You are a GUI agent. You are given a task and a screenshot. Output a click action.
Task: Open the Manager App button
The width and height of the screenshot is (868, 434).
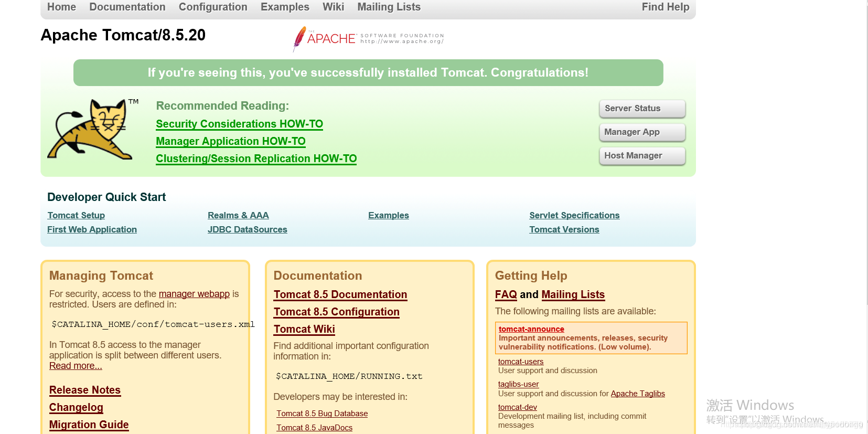point(642,132)
